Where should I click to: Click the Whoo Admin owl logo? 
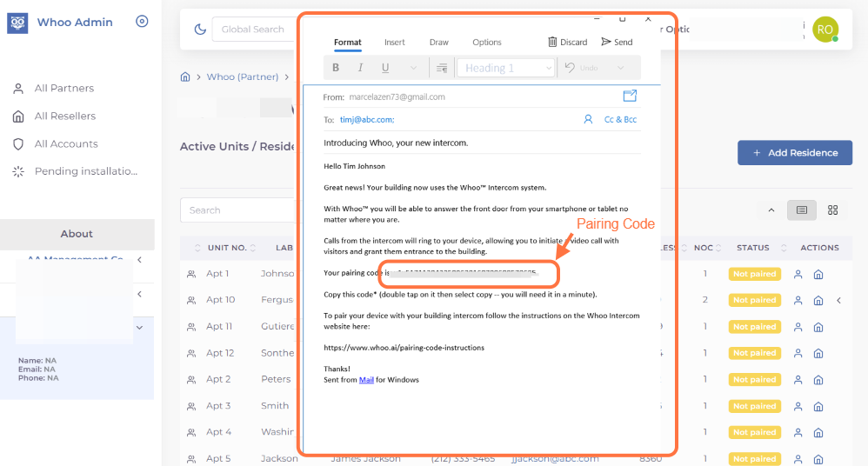coord(17,23)
